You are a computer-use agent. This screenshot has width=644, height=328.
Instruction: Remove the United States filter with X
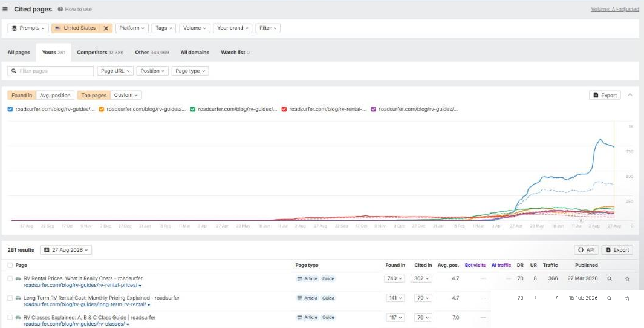[106, 28]
